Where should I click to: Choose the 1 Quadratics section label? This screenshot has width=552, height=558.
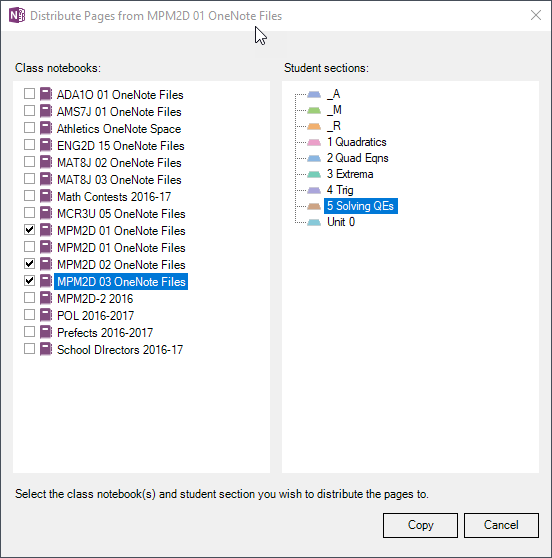[357, 142]
